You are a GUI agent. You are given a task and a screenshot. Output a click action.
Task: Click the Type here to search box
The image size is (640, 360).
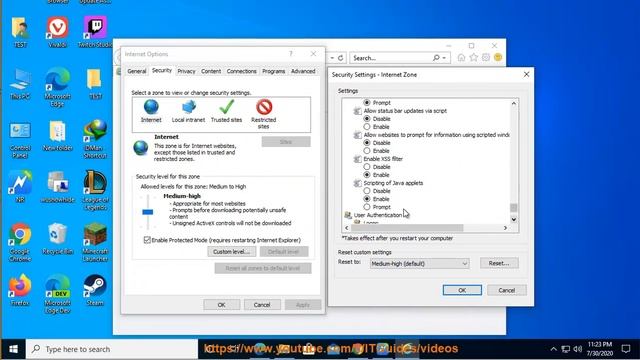coord(112,349)
